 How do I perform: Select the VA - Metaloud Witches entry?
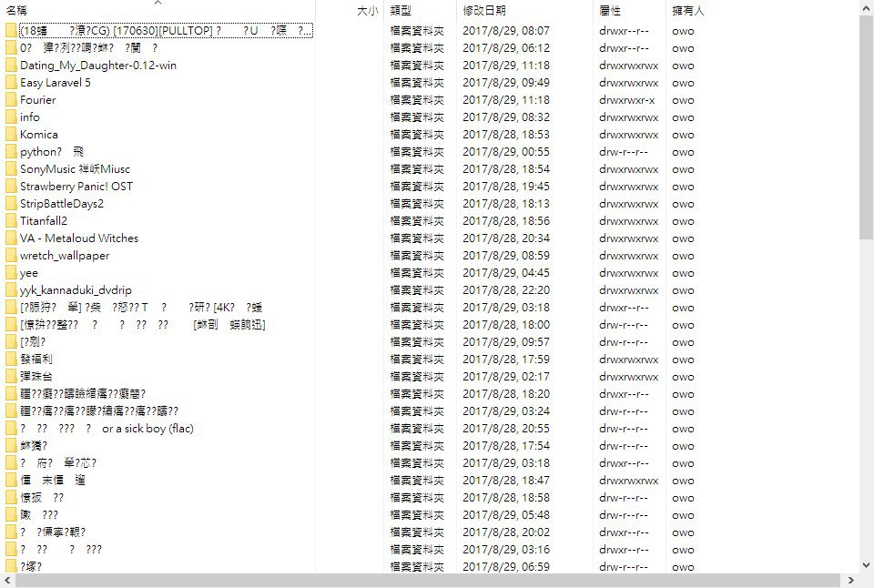coord(79,238)
